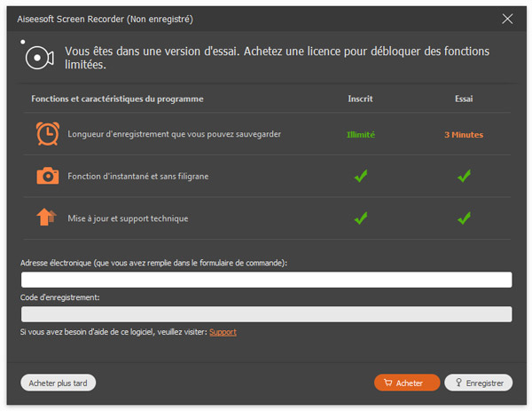Click the orange snapshot camera icon
The width and height of the screenshot is (532, 411).
(x=46, y=176)
